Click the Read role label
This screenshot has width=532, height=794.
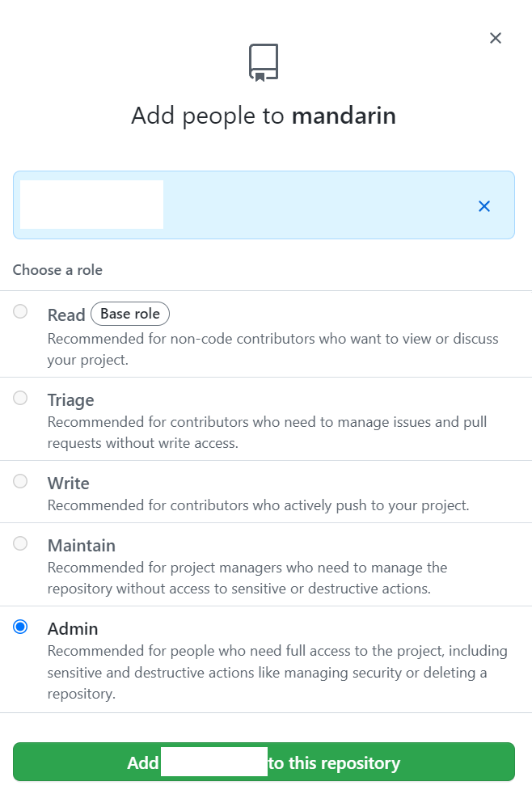[66, 315]
